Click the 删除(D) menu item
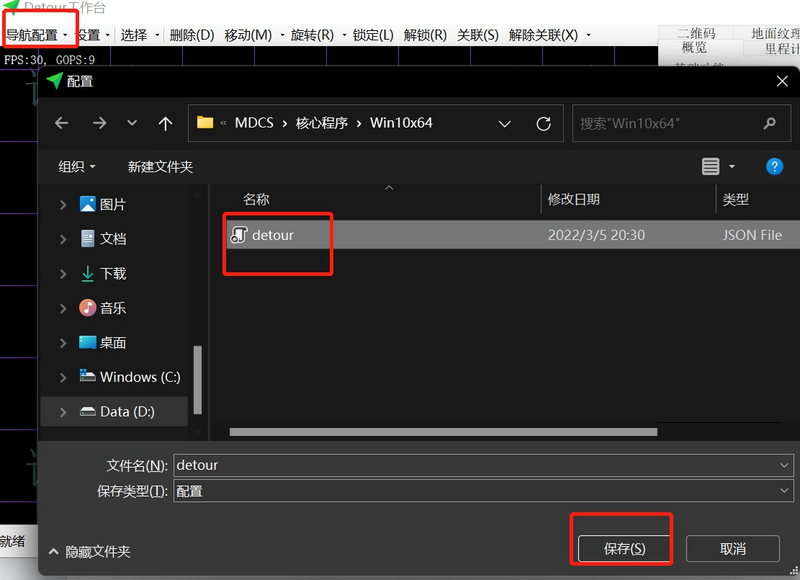This screenshot has width=800, height=580. (x=190, y=33)
